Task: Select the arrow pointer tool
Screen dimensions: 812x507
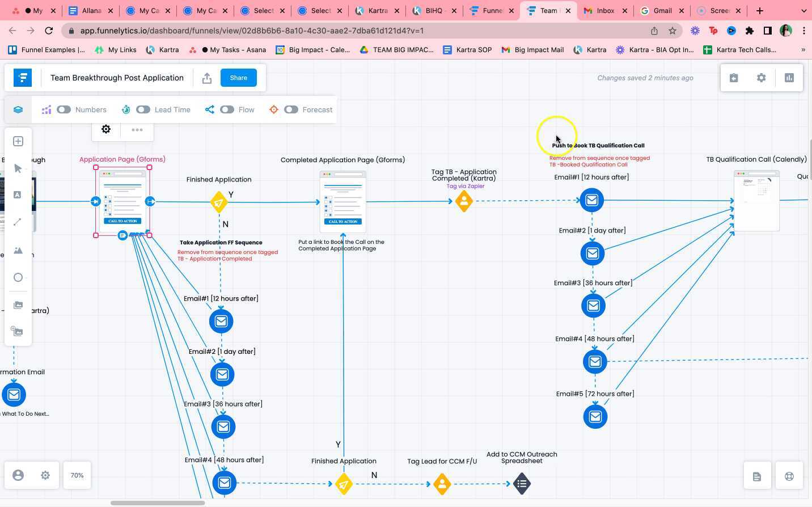Action: pyautogui.click(x=18, y=168)
